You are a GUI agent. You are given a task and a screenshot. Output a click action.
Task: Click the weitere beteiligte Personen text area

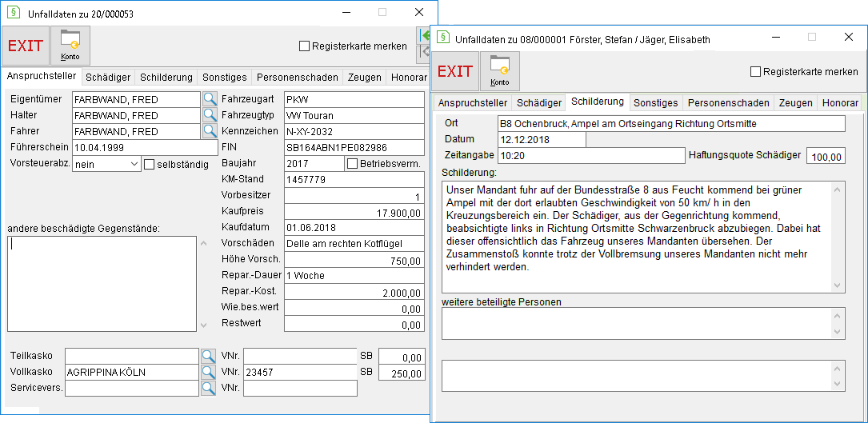point(643,323)
